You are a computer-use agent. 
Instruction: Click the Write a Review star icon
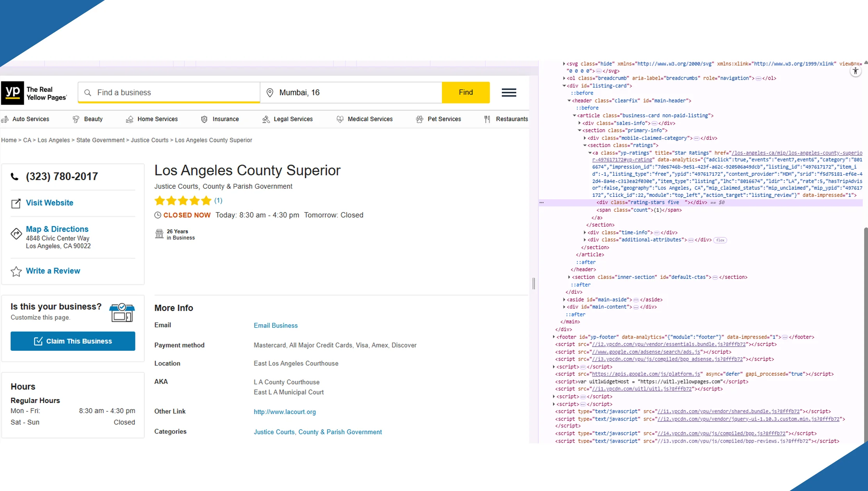(16, 271)
